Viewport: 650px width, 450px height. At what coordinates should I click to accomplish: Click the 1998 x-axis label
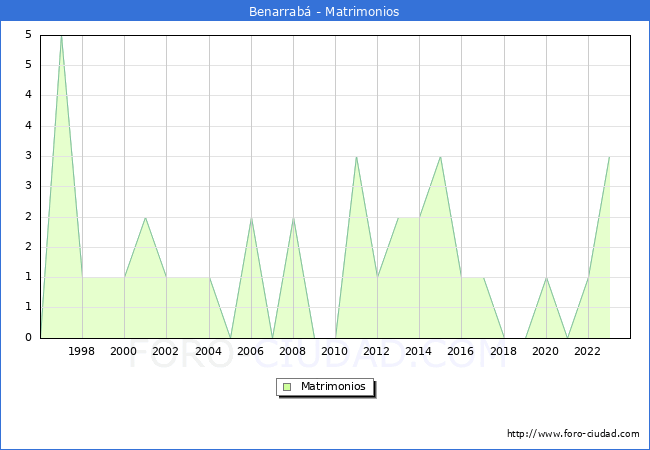[x=81, y=351]
